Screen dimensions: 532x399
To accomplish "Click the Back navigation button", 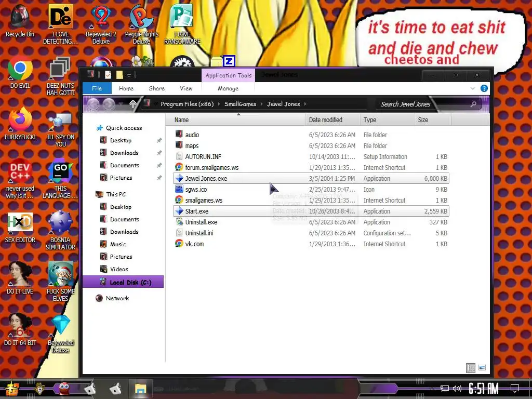I will [x=94, y=104].
